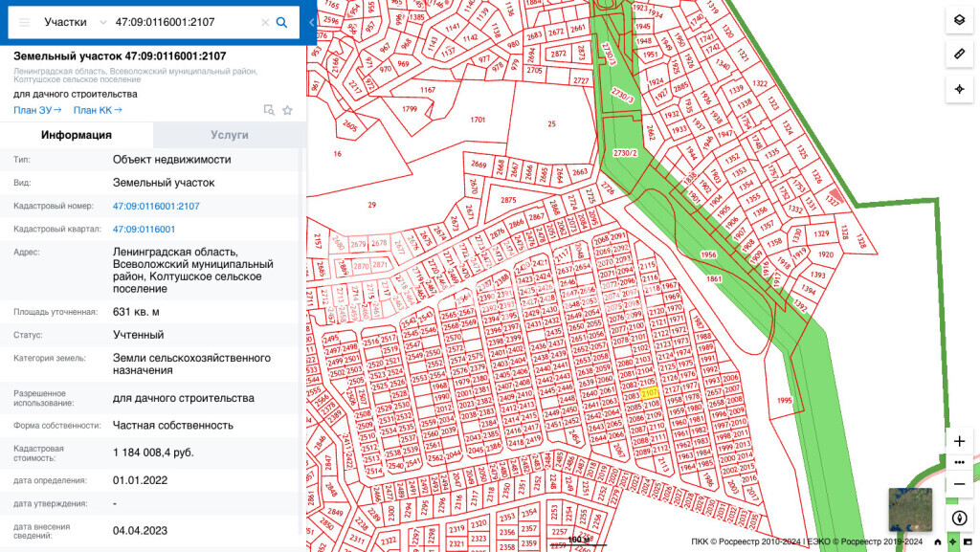Collapse the left info panel

point(311,22)
